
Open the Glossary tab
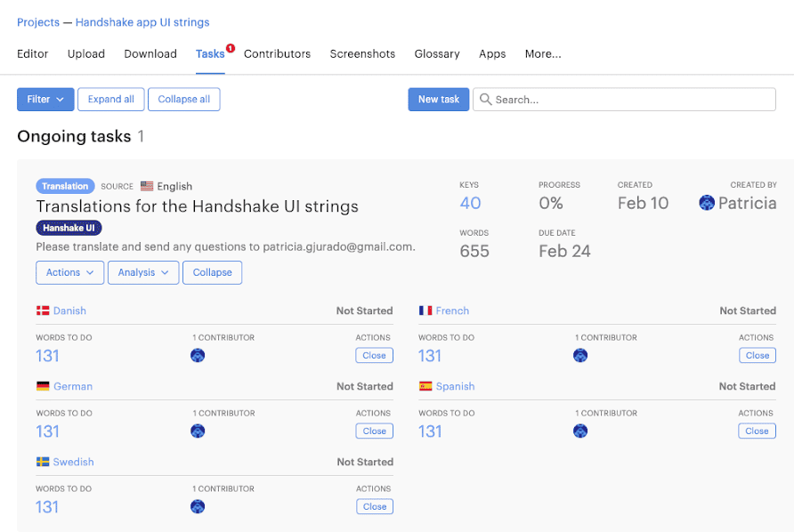[x=437, y=53]
